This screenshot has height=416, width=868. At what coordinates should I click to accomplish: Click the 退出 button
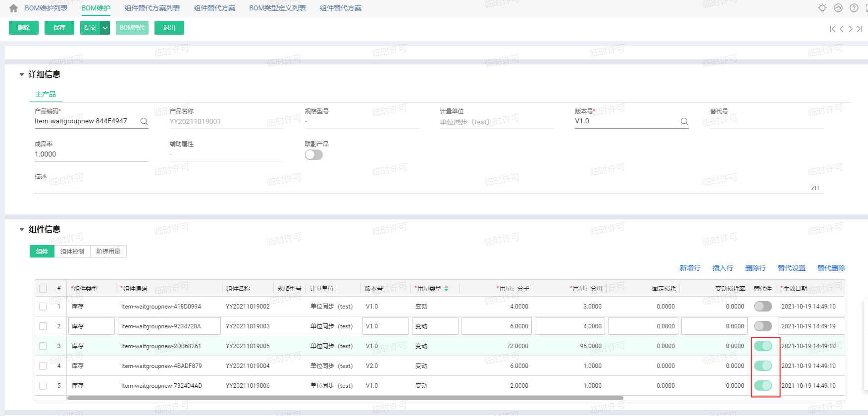point(169,28)
